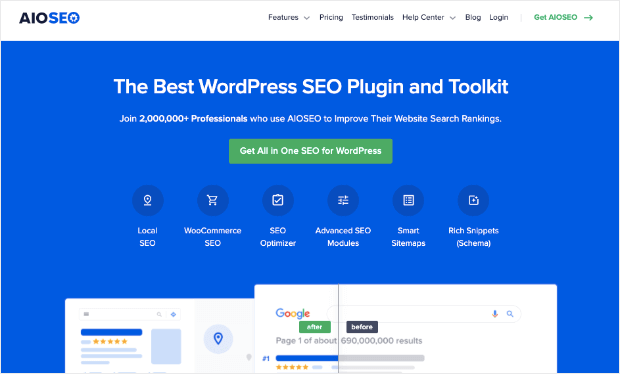This screenshot has width=620, height=374.
Task: Open the WooCommerce SEO label link
Action: pos(213,237)
